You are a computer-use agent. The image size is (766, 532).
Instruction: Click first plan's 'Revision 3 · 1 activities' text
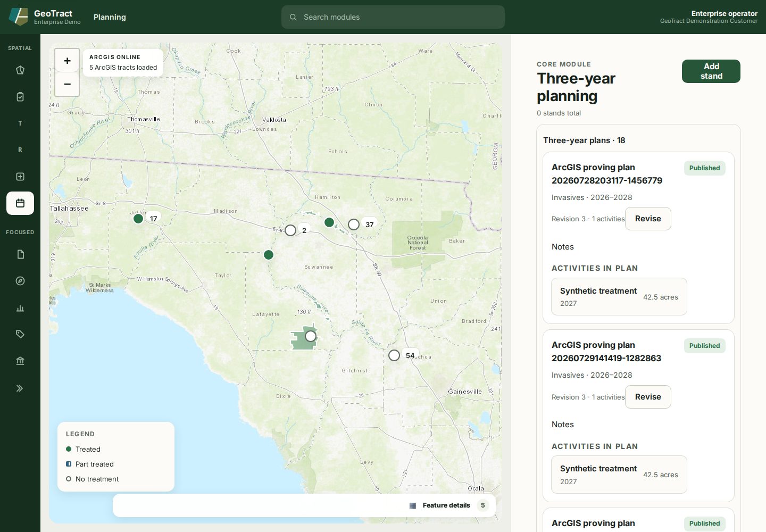588,219
